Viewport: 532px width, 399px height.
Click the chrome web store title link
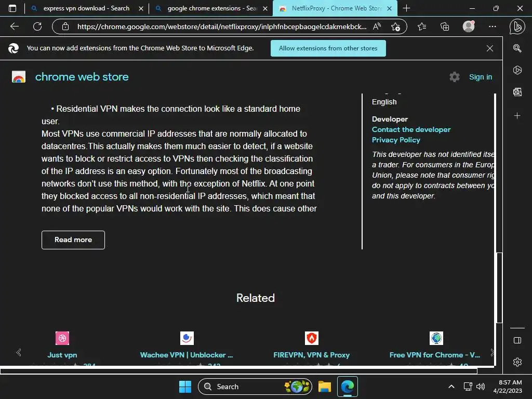click(x=82, y=77)
